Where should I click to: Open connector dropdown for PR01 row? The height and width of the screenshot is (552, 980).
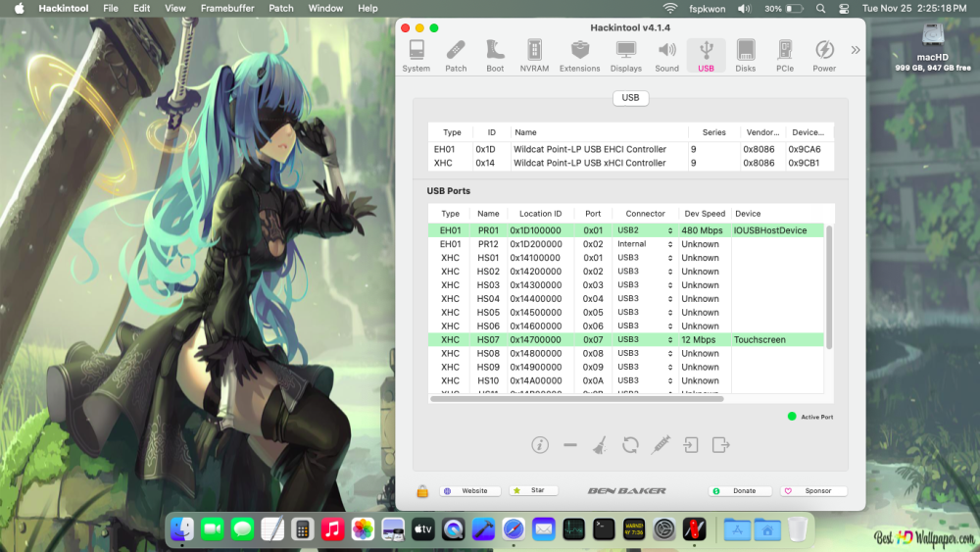pos(645,230)
